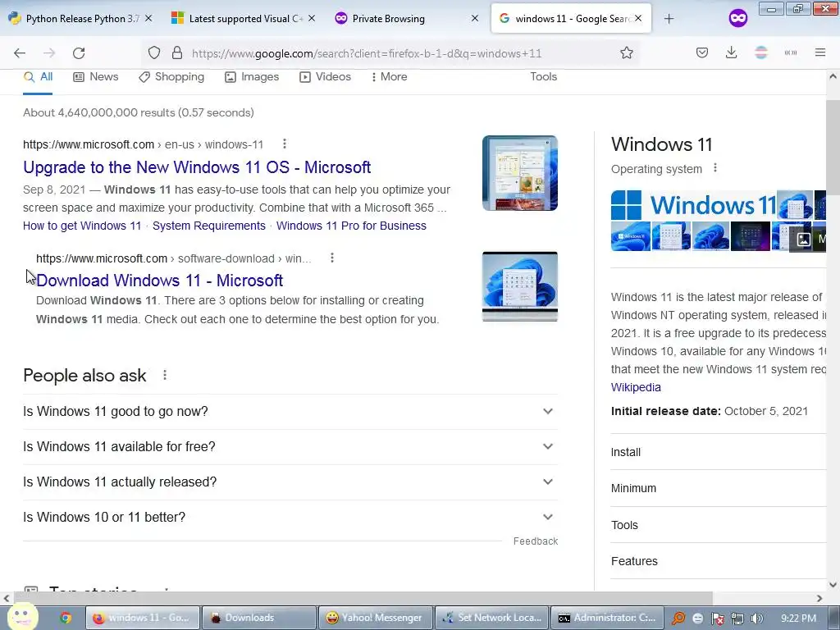This screenshot has width=840, height=630.
Task: Save page to Pocket icon
Action: (x=702, y=52)
